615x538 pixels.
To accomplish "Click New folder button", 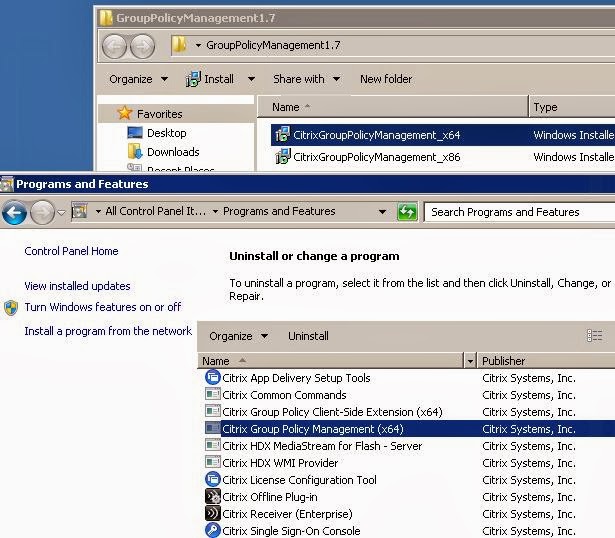I will [386, 79].
